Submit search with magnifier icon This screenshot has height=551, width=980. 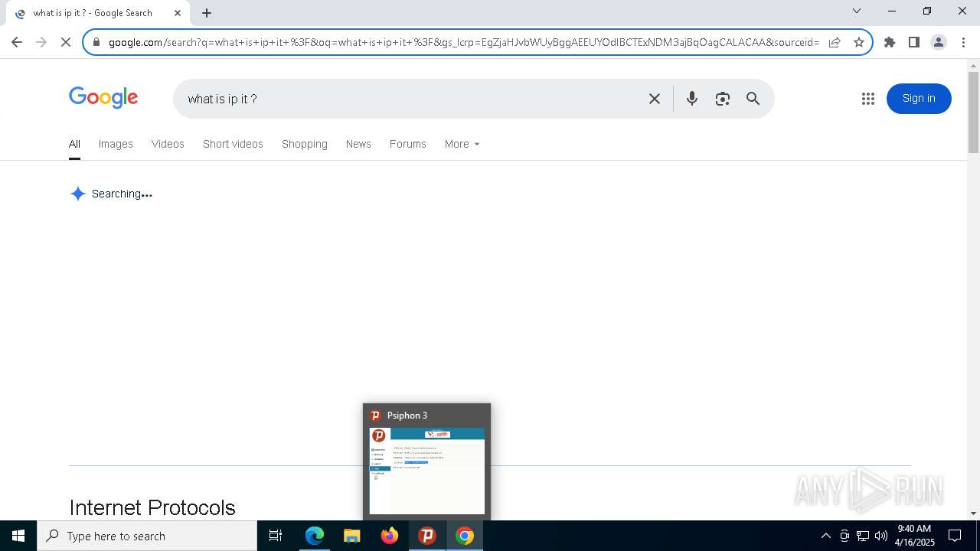coord(753,99)
